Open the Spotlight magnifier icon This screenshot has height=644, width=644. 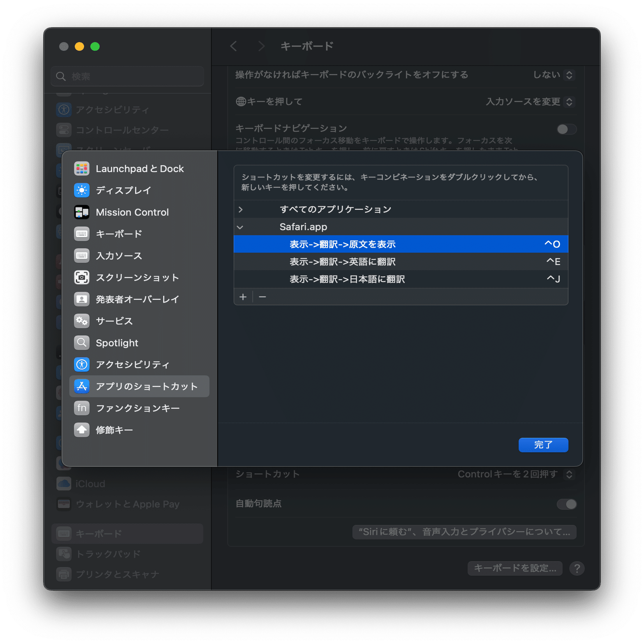pos(82,343)
